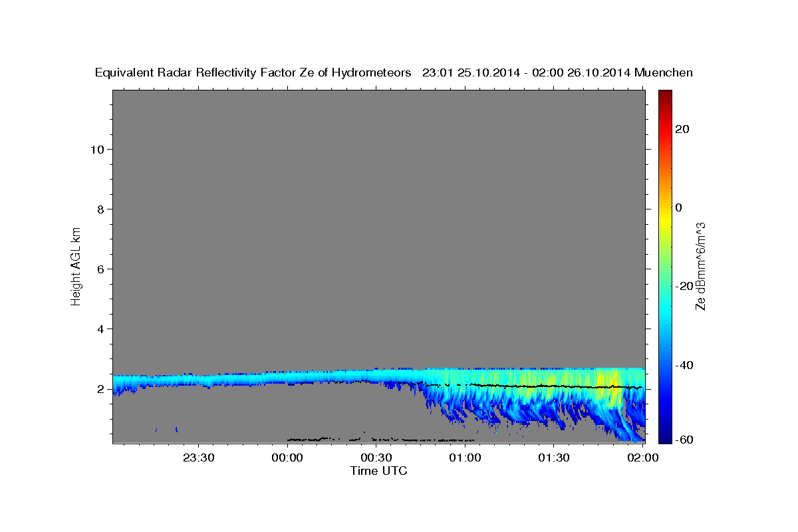Screen dimensions: 798x532
Task: Click the dark blue bottom of the colorbar
Action: 665,436
